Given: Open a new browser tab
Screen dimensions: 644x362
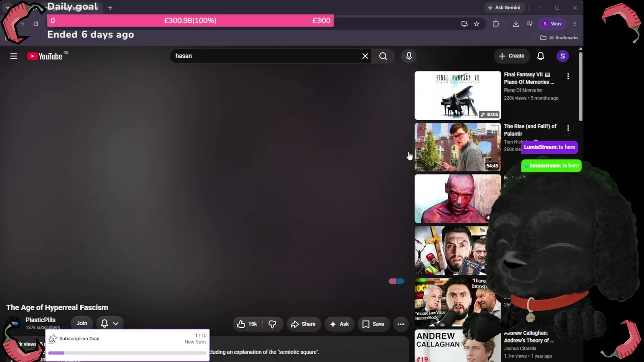Looking at the screenshot, I should 110,8.
